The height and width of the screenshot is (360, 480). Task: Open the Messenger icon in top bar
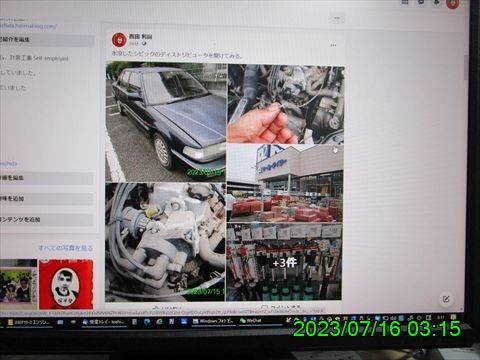click(x=421, y=2)
